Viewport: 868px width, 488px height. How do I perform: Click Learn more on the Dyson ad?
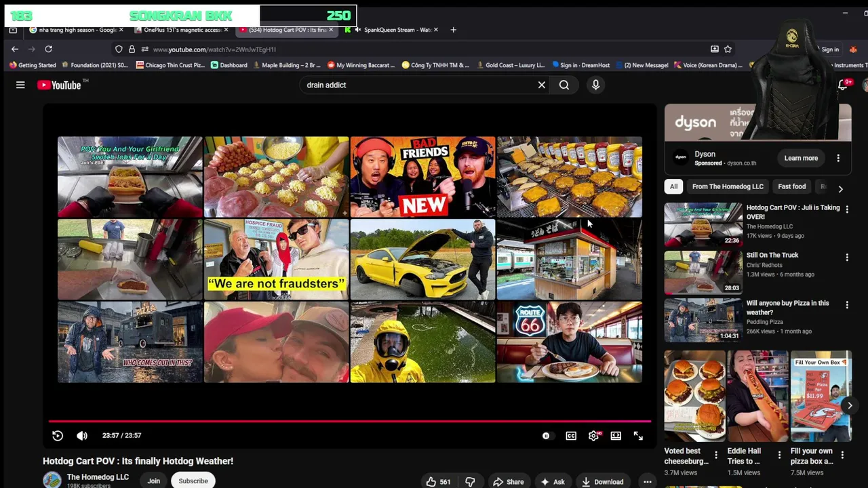[801, 158]
